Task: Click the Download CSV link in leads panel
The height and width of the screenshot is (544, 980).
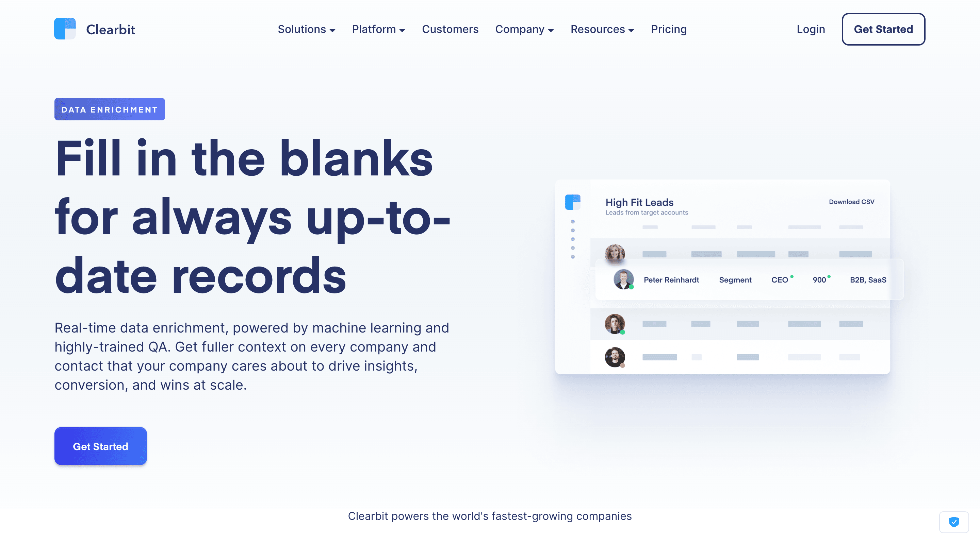Action: pos(853,202)
